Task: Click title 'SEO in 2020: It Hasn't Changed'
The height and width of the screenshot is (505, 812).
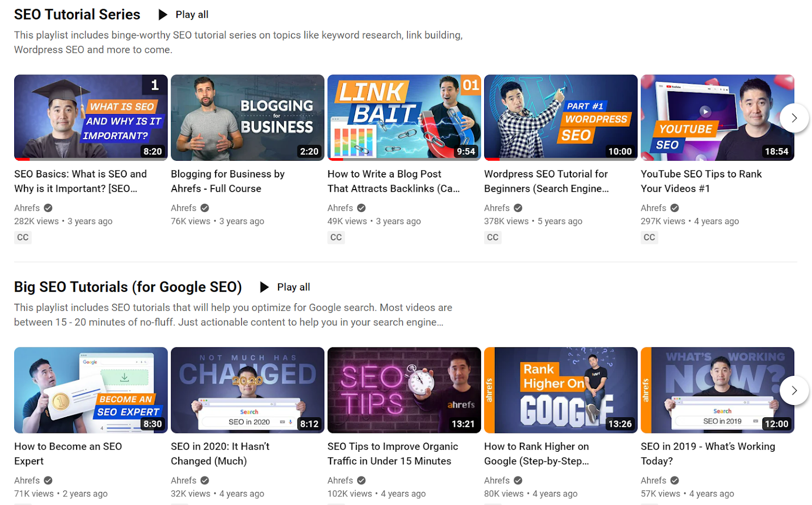Action: tap(220, 453)
